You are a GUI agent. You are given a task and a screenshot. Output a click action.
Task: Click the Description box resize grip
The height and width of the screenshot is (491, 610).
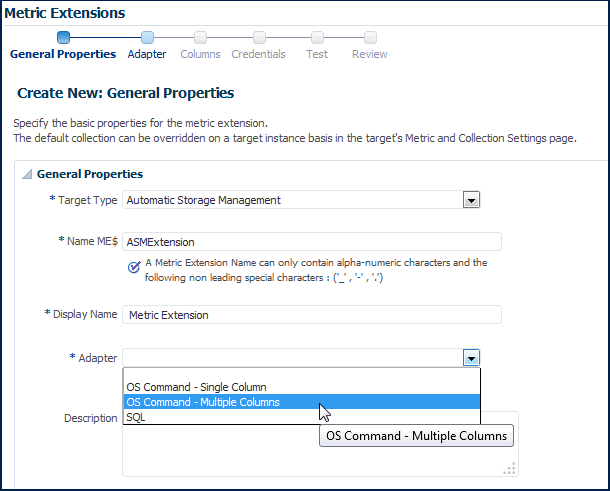[x=510, y=468]
